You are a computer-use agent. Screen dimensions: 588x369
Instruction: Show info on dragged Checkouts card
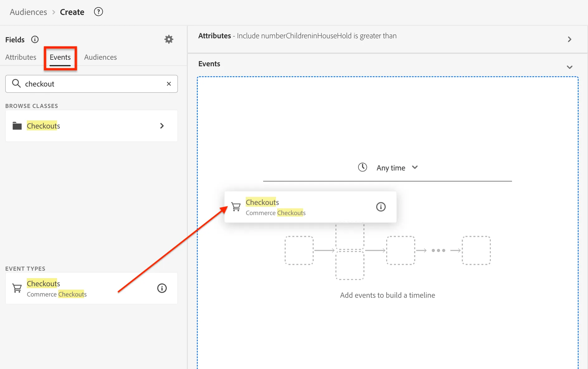pos(381,207)
